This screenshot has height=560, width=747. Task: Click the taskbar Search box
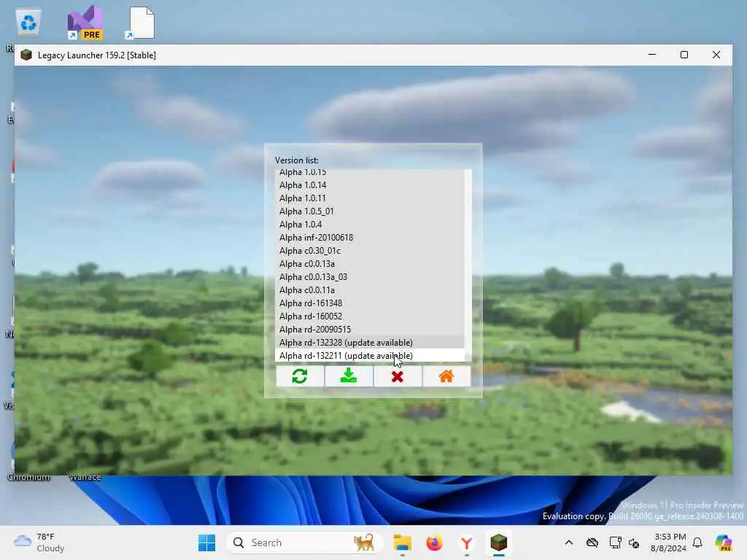point(305,542)
